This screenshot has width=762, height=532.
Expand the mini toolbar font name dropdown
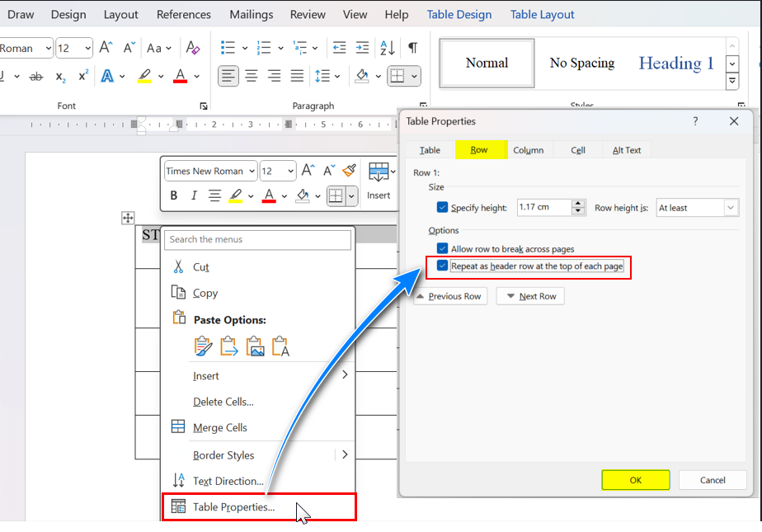tap(252, 172)
